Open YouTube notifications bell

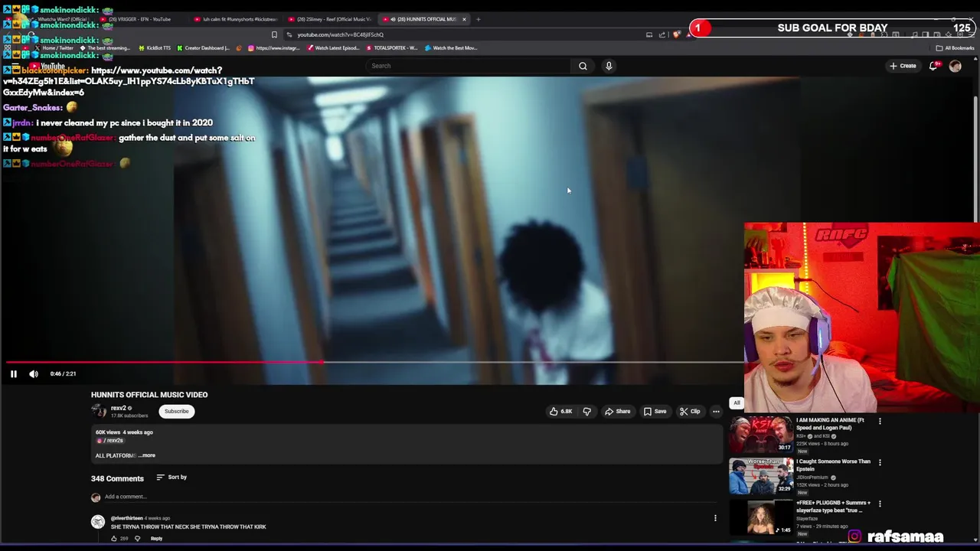[x=933, y=66]
